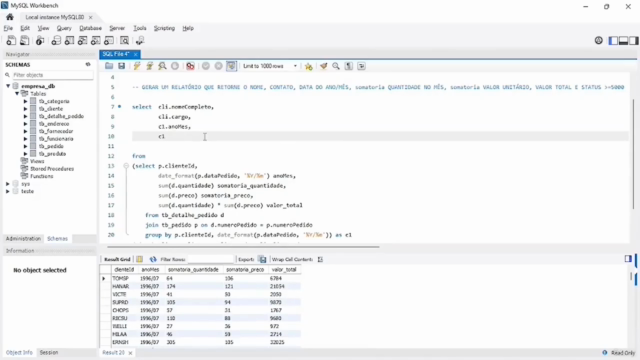Open the File menu
Screen dimensions: 640x360
[x=8, y=28]
